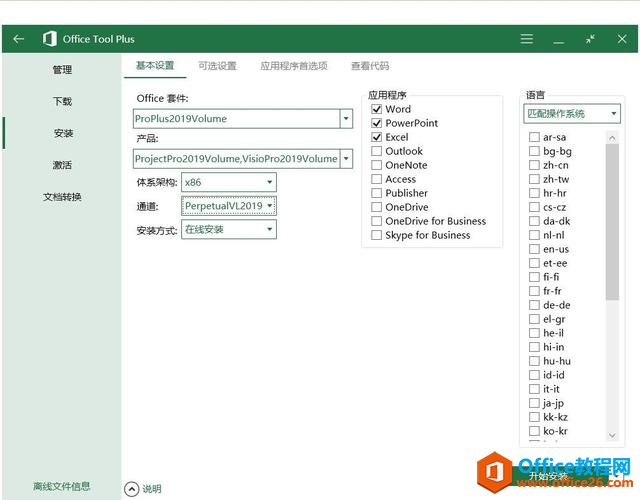The height and width of the screenshot is (500, 640).
Task: Enable the Outlook checkbox
Action: click(376, 151)
